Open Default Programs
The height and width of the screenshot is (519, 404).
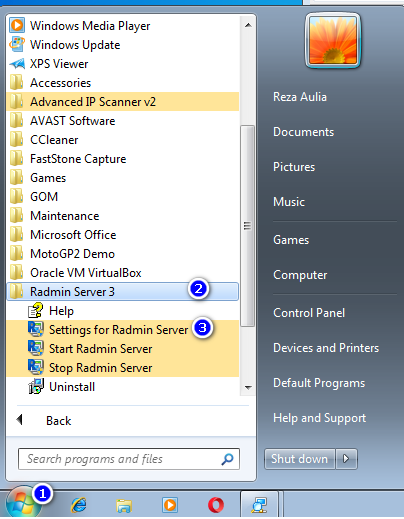click(x=319, y=383)
